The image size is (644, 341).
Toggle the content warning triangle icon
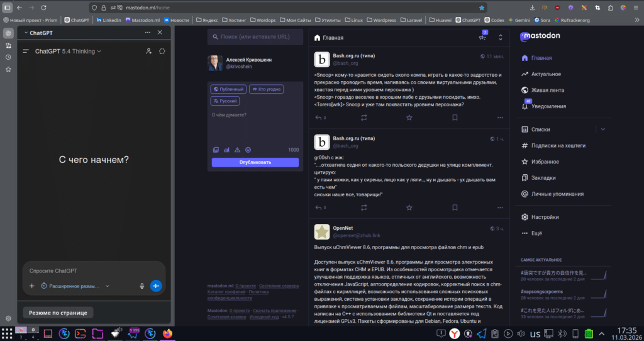pos(237,150)
